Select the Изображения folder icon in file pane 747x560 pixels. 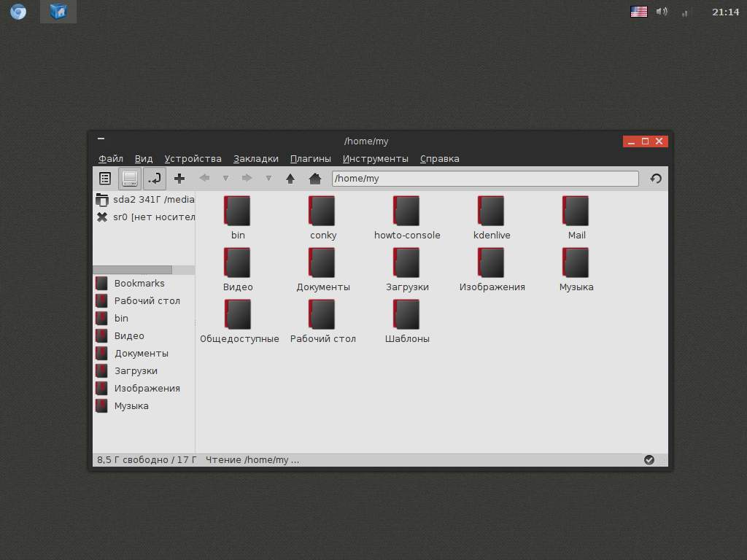point(491,262)
